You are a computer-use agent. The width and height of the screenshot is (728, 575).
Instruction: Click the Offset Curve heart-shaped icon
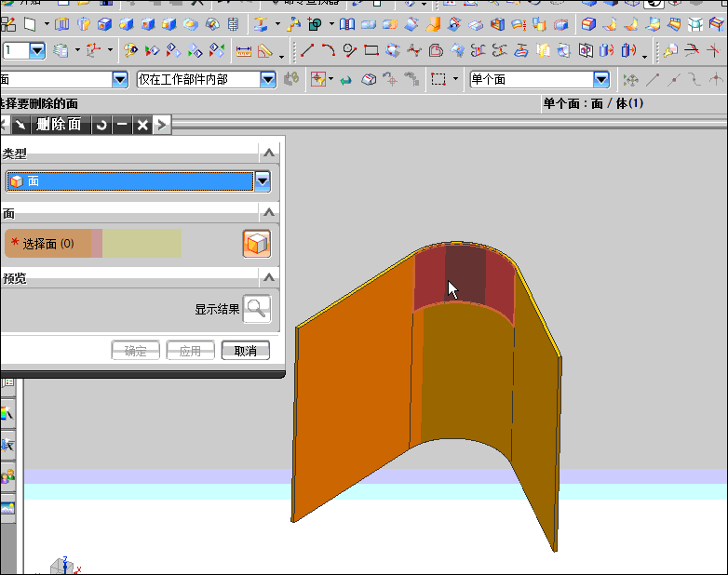point(436,50)
